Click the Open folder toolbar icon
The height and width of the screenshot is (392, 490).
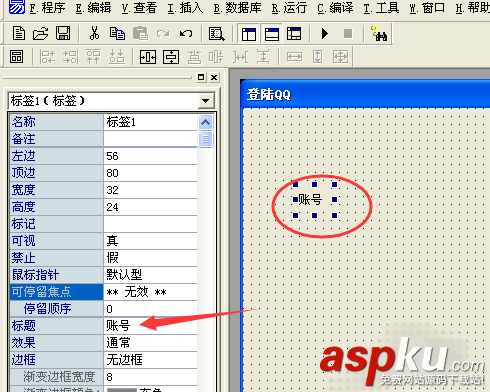40,33
